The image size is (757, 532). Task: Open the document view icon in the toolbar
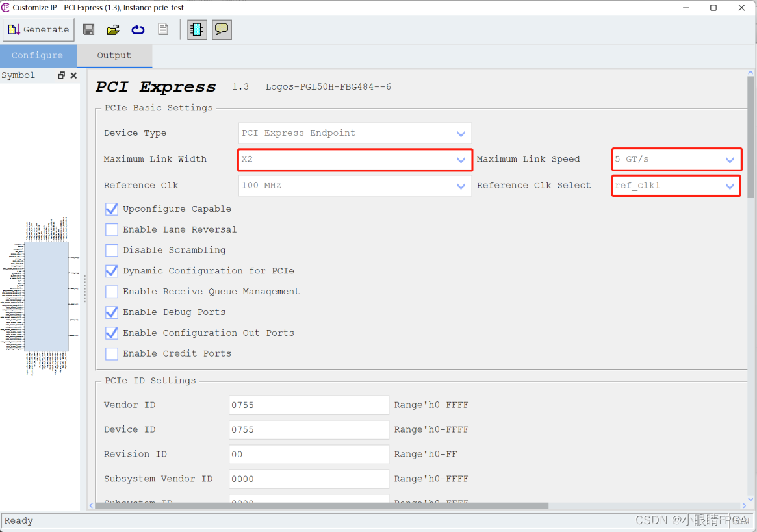point(163,29)
